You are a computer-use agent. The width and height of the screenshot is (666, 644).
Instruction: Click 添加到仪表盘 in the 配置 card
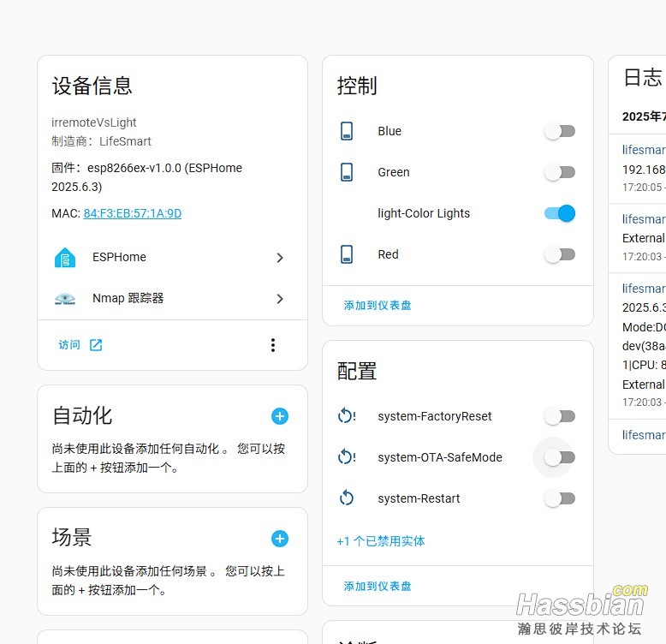pos(378,587)
